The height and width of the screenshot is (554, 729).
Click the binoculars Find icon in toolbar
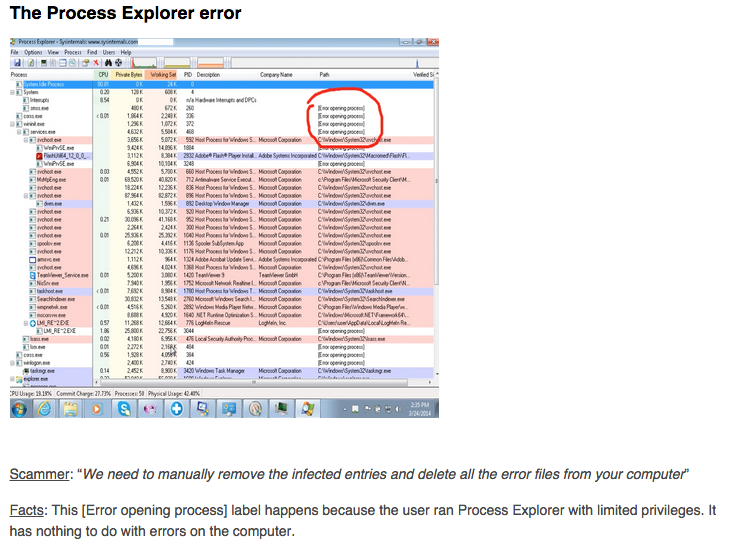110,62
